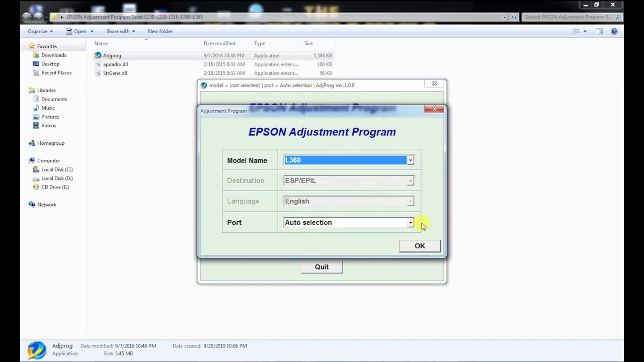Click the address bar folder path
Image resolution: width=644 pixels, height=362 pixels.
coord(134,17)
